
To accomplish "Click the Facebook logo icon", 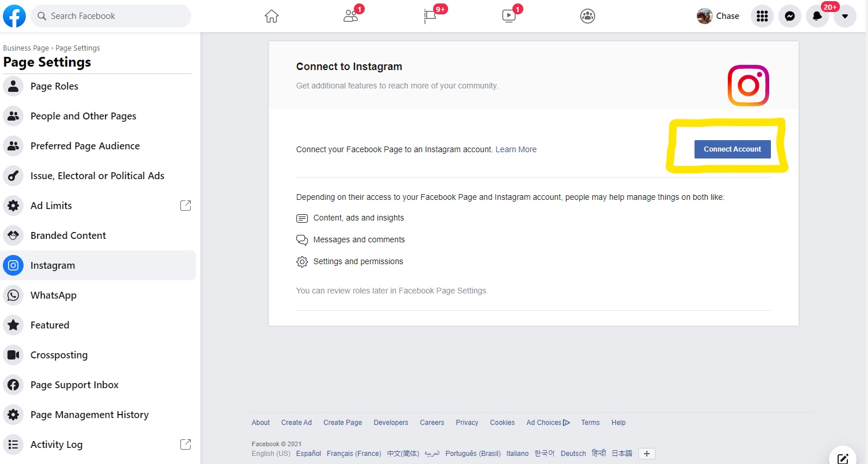I will click(x=14, y=16).
